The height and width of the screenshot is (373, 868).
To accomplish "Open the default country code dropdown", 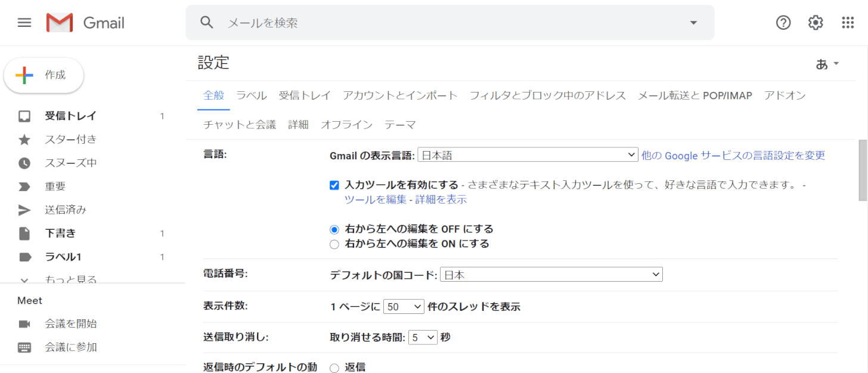I will (x=551, y=274).
